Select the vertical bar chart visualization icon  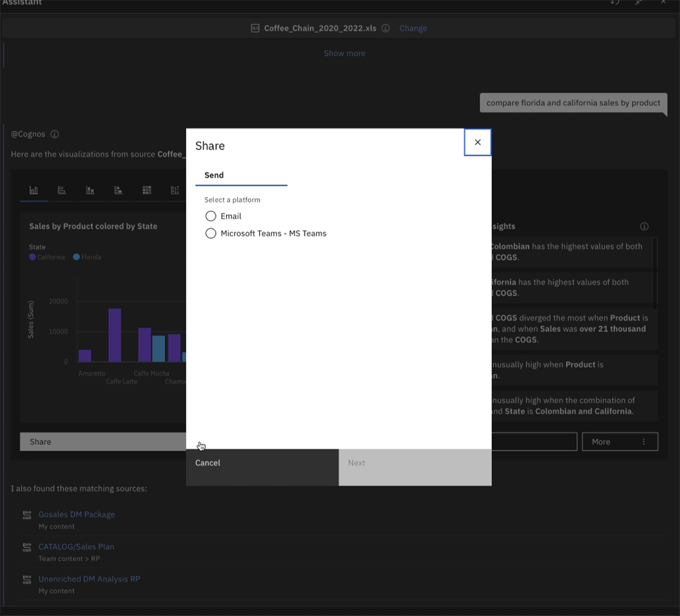click(33, 190)
